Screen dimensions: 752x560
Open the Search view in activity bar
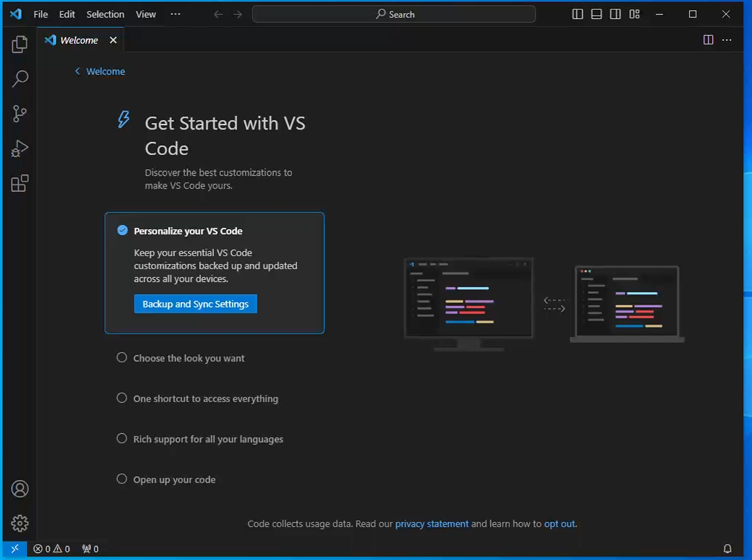tap(20, 79)
